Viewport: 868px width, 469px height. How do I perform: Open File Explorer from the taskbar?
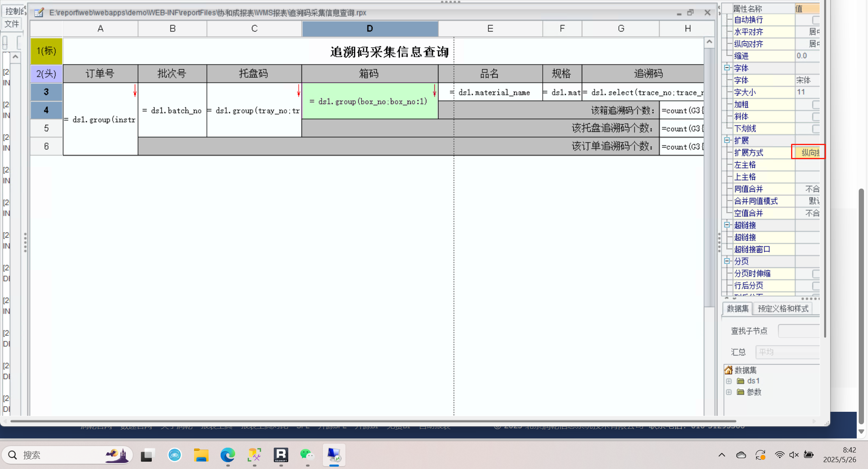pos(201,455)
